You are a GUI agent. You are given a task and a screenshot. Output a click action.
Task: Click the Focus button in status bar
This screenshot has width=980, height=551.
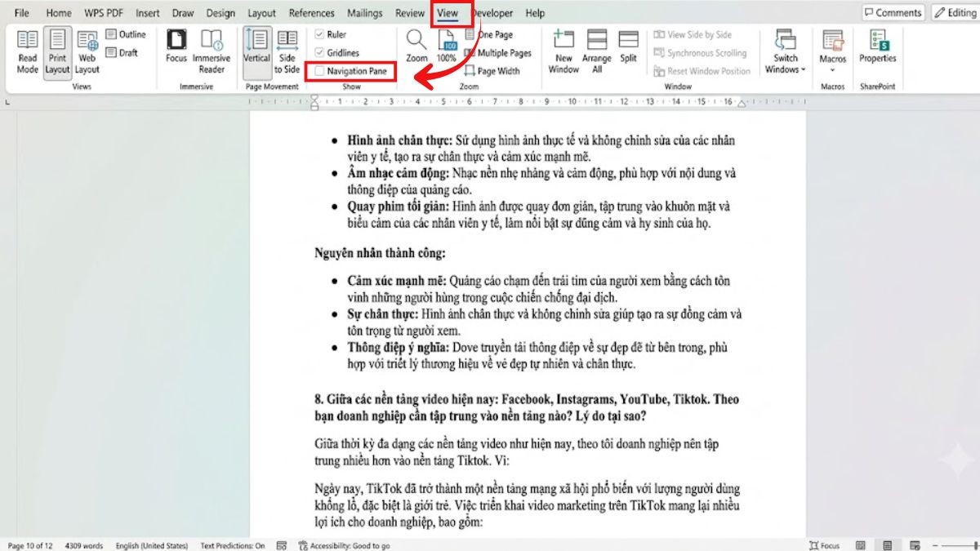click(x=824, y=545)
